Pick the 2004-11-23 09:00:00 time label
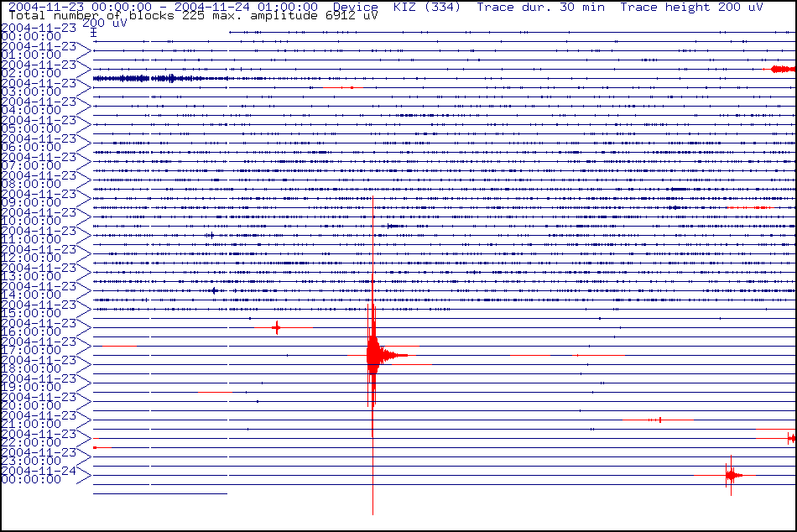The width and height of the screenshot is (797, 532). (39, 198)
